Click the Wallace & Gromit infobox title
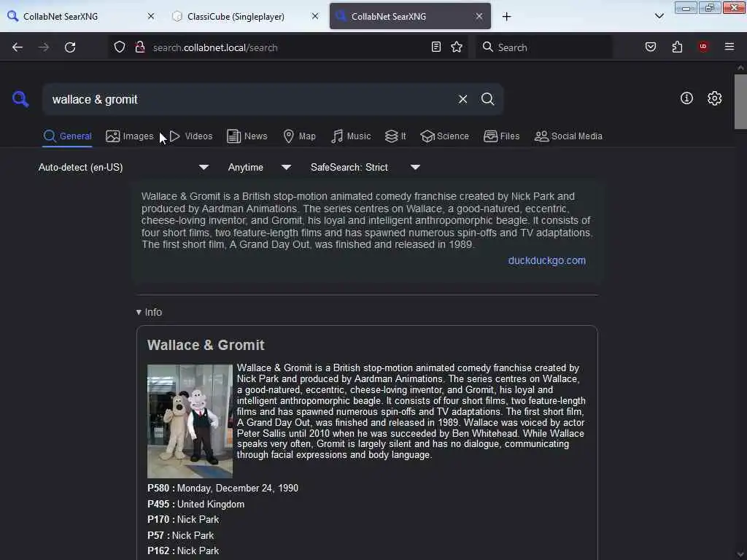This screenshot has height=560, width=747. coord(205,345)
